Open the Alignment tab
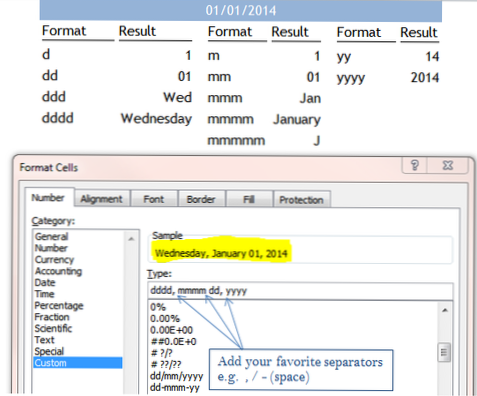477x396 pixels. [102, 199]
